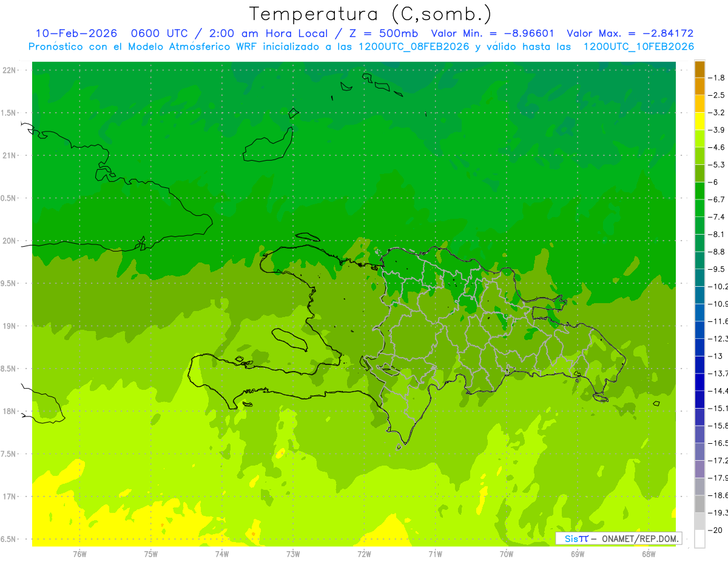728x562 pixels.
Task: Click the -13 value on the color legend
Action: click(715, 356)
